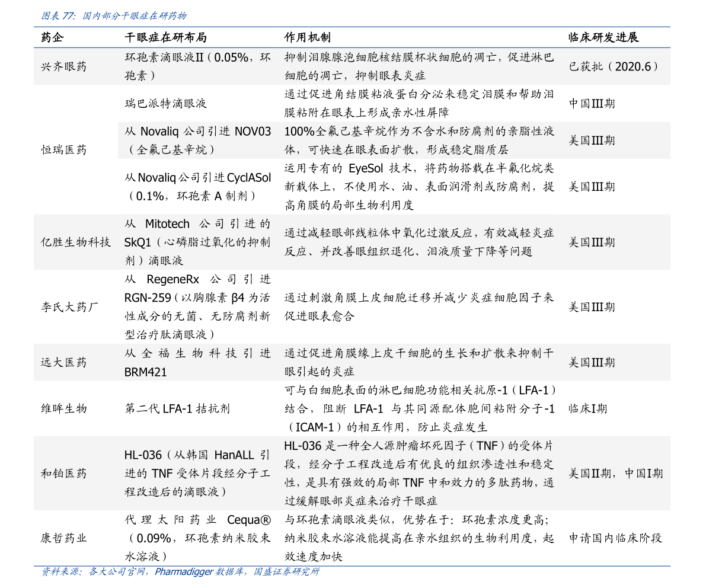706x588 pixels.
Task: Select the '药企' column header
Action: coord(52,37)
